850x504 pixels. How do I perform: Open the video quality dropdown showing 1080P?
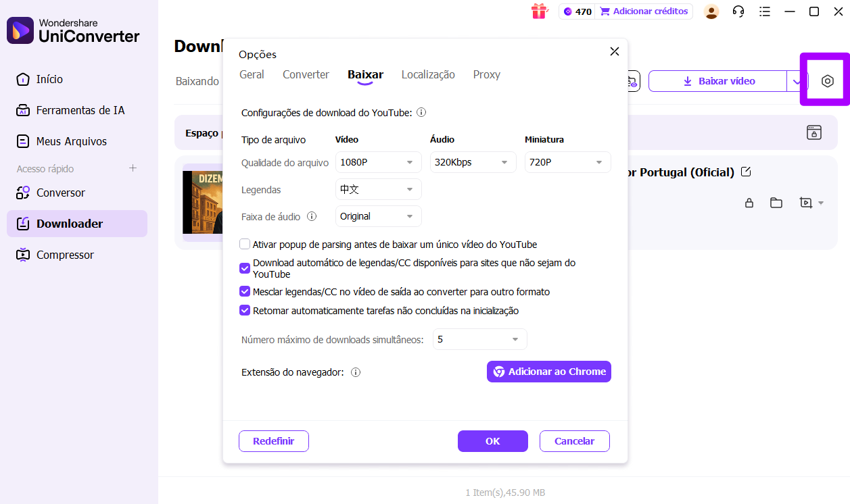[x=378, y=162]
